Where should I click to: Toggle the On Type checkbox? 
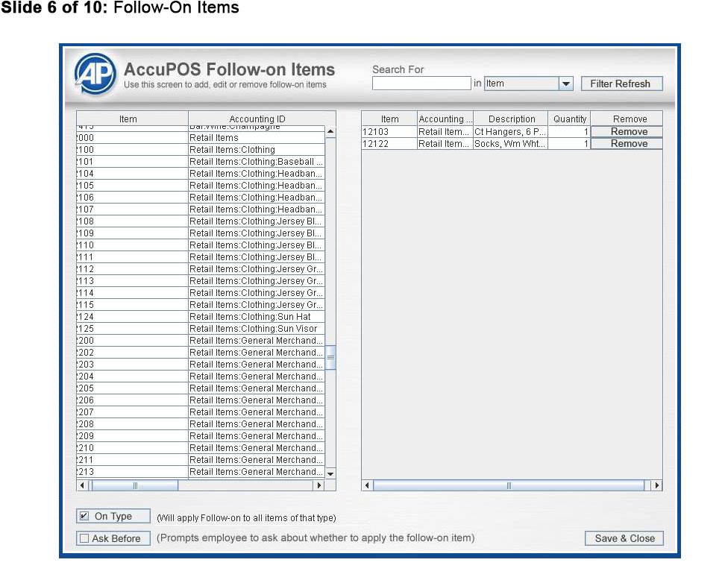pos(84,516)
